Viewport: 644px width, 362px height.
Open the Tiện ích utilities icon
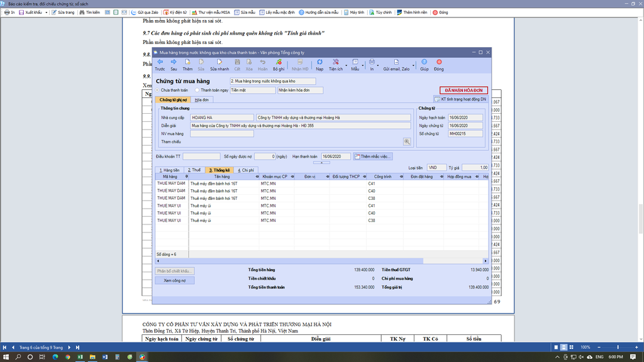point(336,65)
